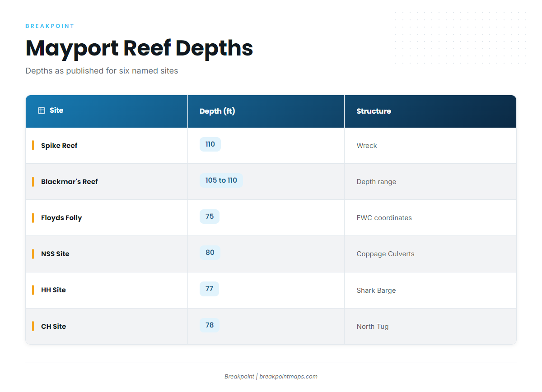The height and width of the screenshot is (392, 542).
Task: Click the breakpointmaps.com footer text
Action: click(x=288, y=377)
